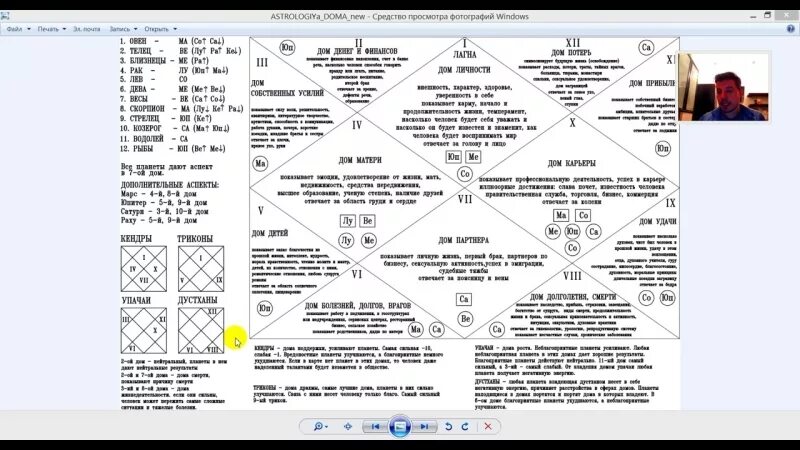Click the small diagram under the УПАЧАИ title
This screenshot has height=450, width=800.
point(144,331)
